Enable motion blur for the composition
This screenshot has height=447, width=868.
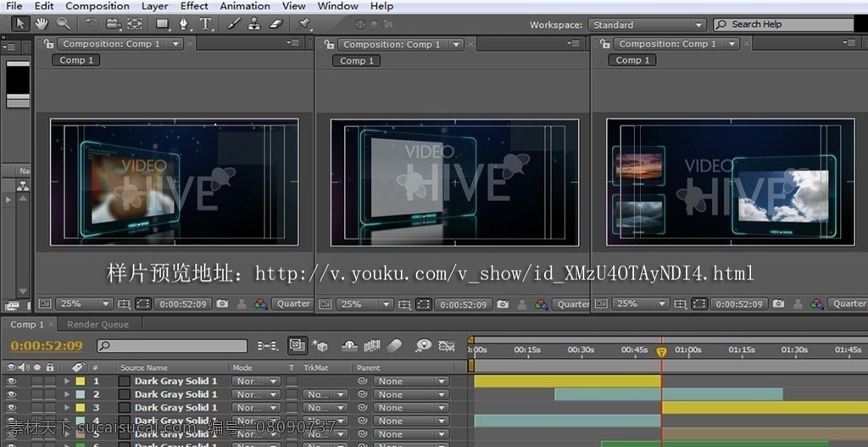394,346
